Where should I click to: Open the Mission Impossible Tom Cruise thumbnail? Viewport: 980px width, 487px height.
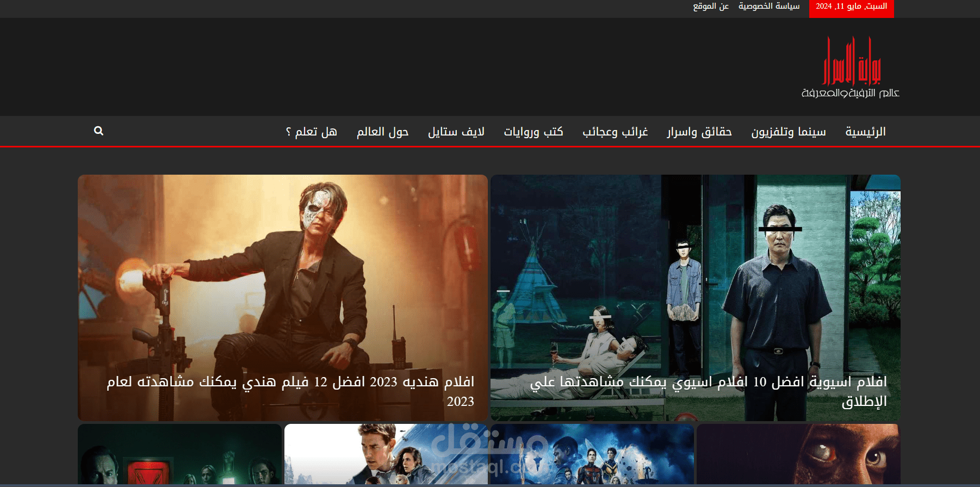coord(386,454)
